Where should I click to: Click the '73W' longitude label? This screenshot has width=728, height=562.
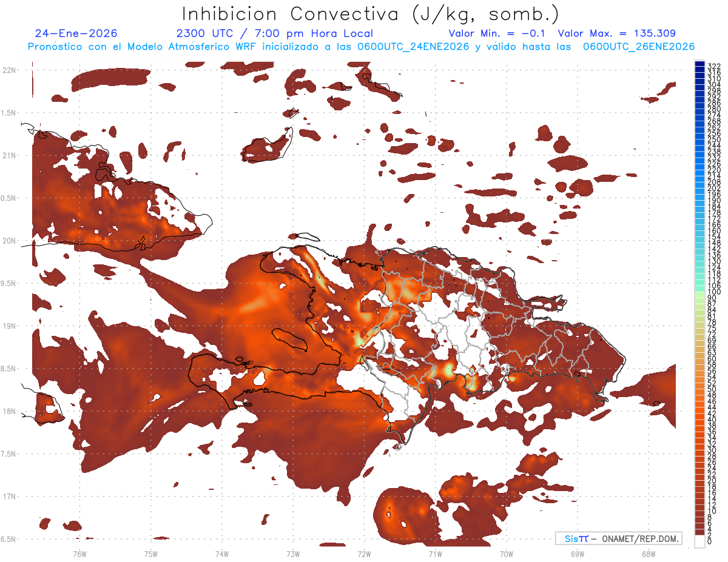point(293,554)
